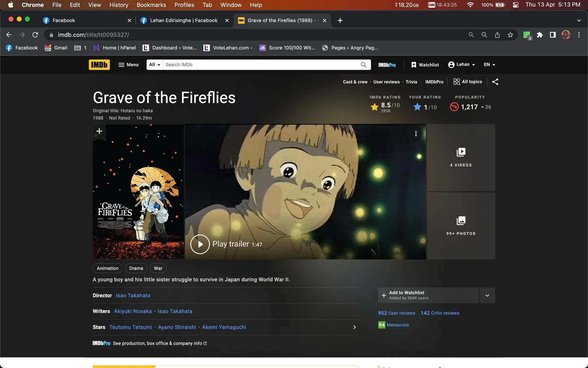The image size is (588, 368).
Task: Click the Chrome back arrow
Action: [9, 35]
